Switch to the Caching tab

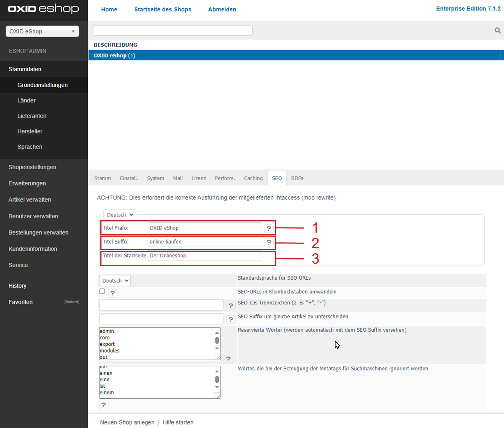click(x=253, y=178)
